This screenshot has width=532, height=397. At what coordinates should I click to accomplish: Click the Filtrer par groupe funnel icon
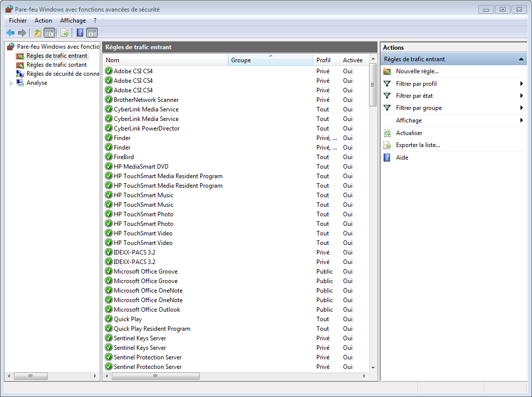tap(387, 108)
